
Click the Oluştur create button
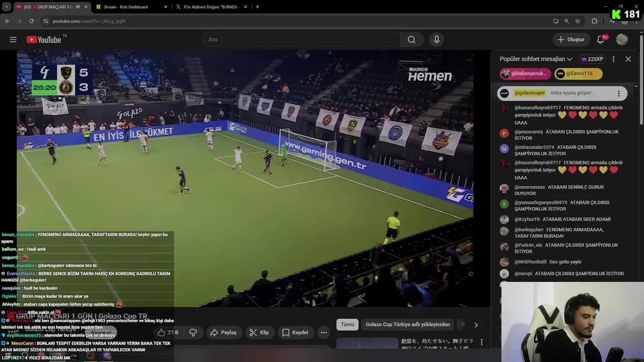tap(571, 40)
